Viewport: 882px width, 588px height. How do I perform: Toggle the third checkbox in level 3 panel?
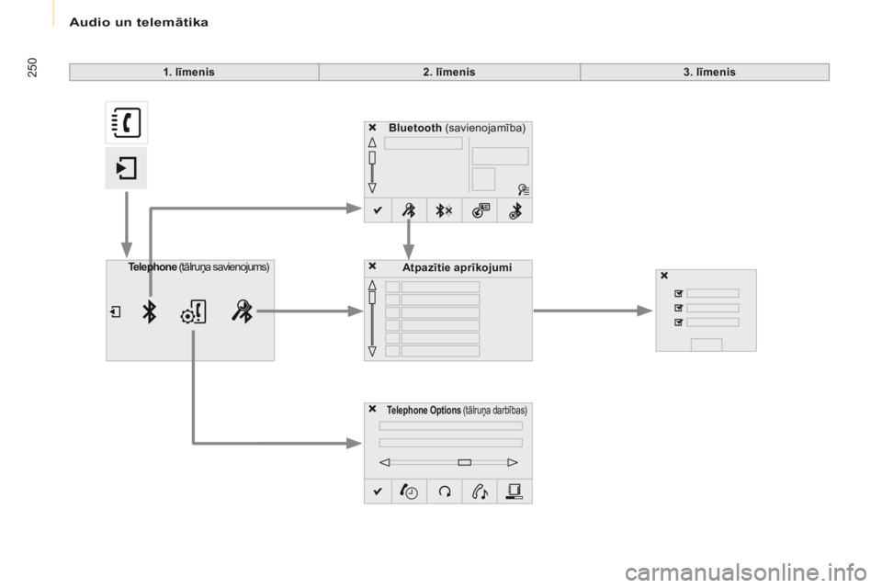(x=678, y=322)
